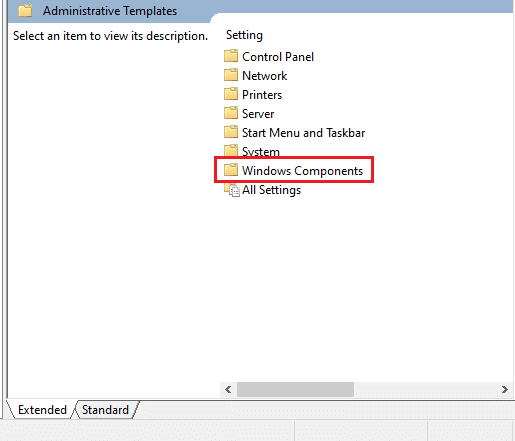Select the Control Panel label
The height and width of the screenshot is (441, 515).
click(278, 57)
